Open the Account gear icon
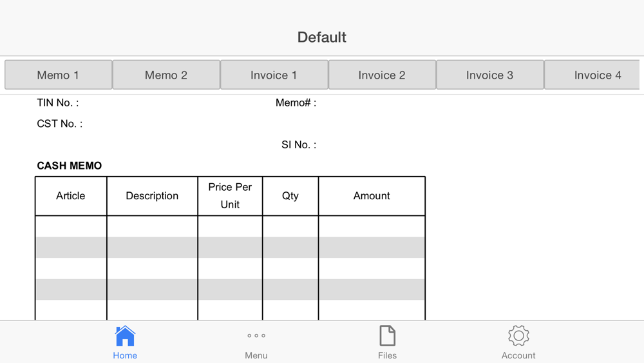Screen dimensions: 644x363 (518, 336)
